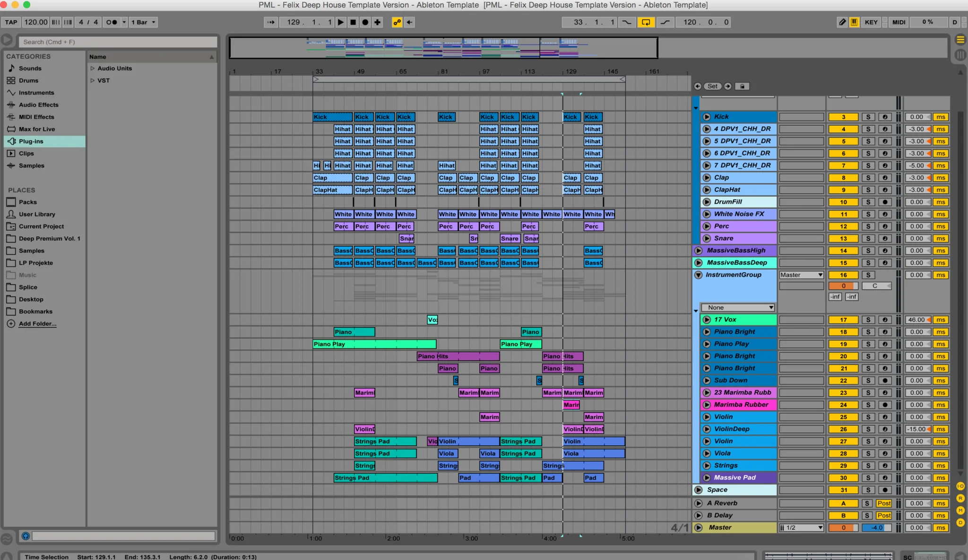Screen dimensions: 968x560
Task: Fold the InstrumentGroup track
Action: point(698,275)
